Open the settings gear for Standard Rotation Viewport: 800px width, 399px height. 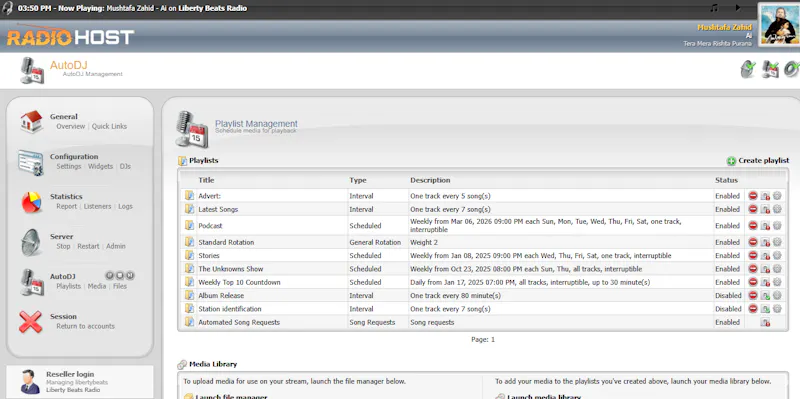pyautogui.click(x=777, y=242)
